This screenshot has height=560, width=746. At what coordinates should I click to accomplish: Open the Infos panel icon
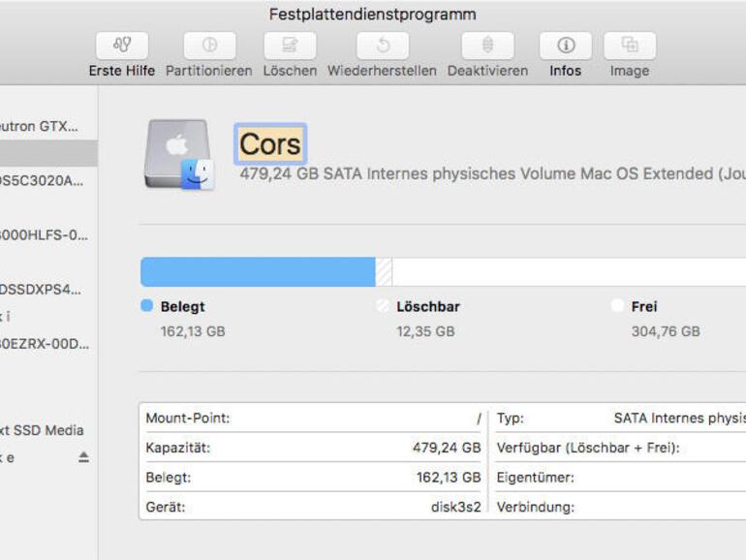[566, 46]
